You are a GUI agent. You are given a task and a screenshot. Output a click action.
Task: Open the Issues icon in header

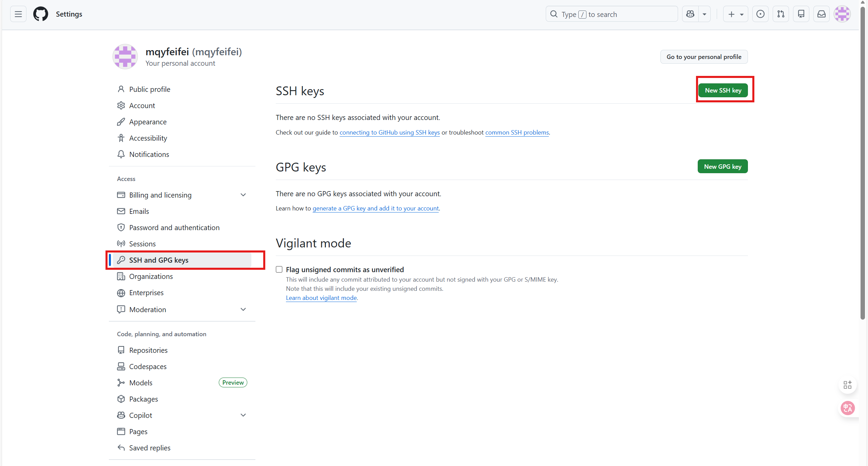(760, 14)
